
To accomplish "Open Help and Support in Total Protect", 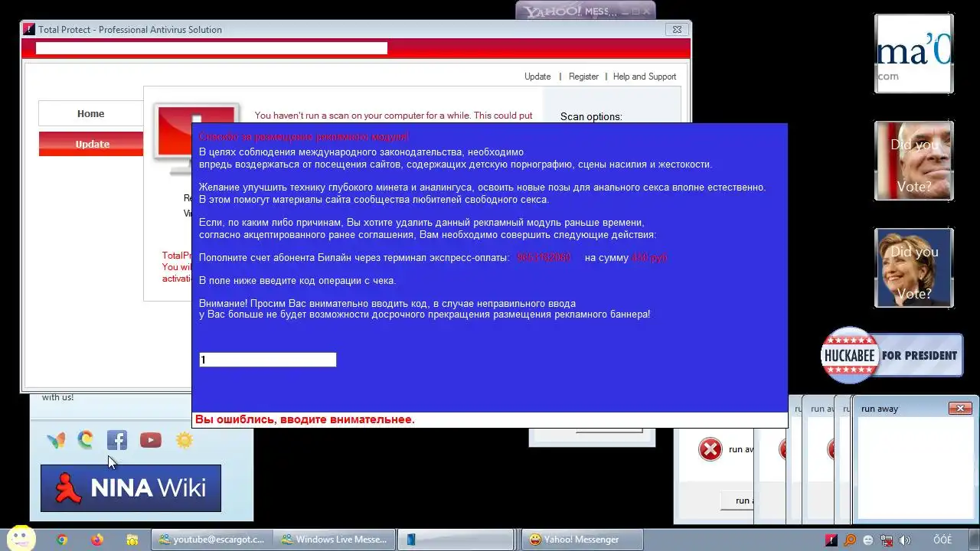I will 645,77.
